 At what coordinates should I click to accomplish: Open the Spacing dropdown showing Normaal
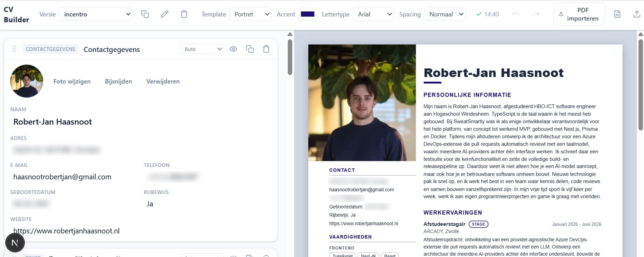pos(445,14)
